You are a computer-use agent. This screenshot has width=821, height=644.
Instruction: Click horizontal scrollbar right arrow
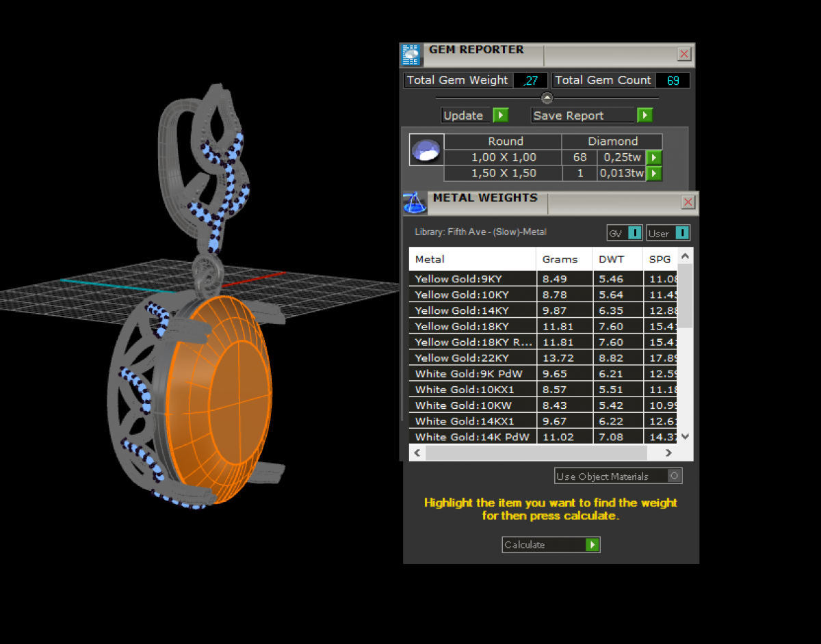669,453
